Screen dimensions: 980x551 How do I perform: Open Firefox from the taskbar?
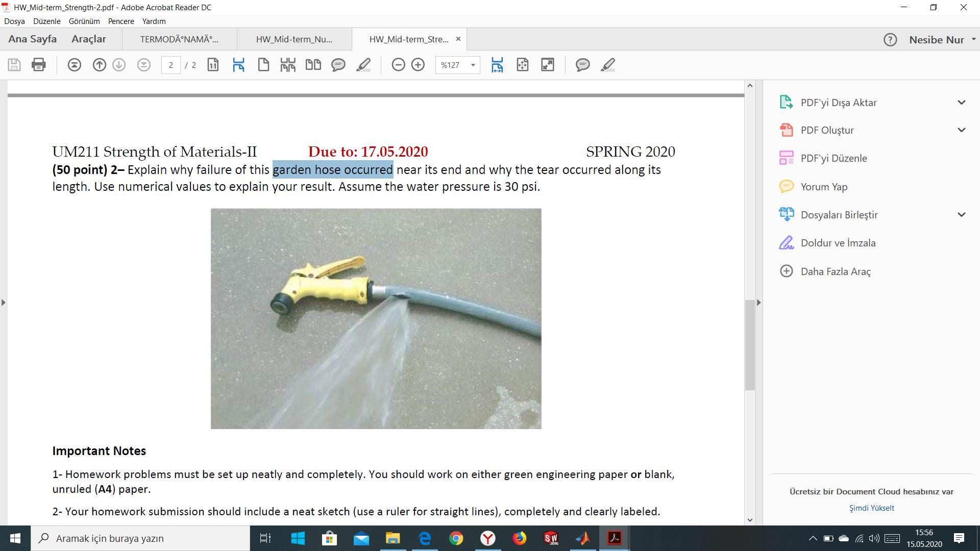click(520, 538)
